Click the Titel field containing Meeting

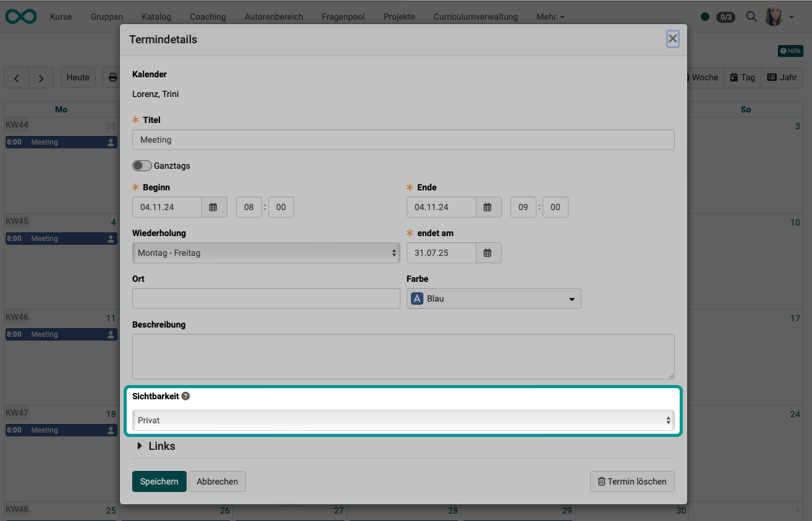(404, 140)
